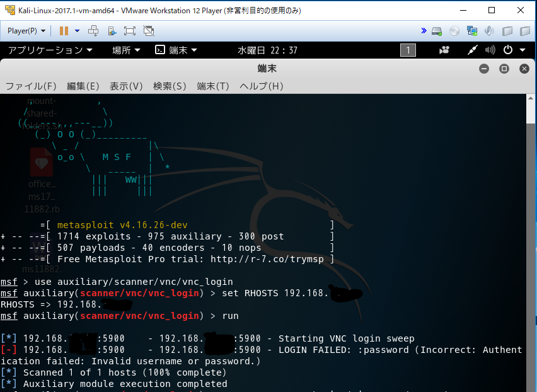Click the blue double-chevron device expander

(424, 31)
